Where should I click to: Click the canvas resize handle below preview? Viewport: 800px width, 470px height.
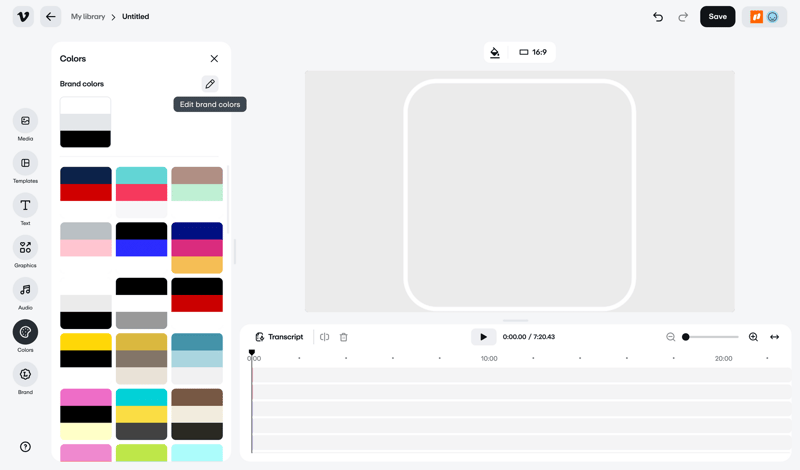click(x=515, y=320)
